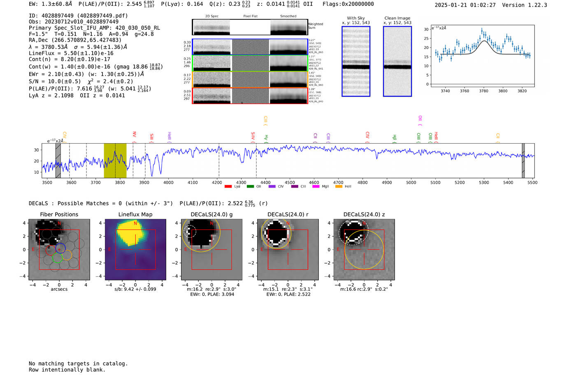
Task: Select the orange-bordered 2D spectrum row
Action: tap(250, 79)
